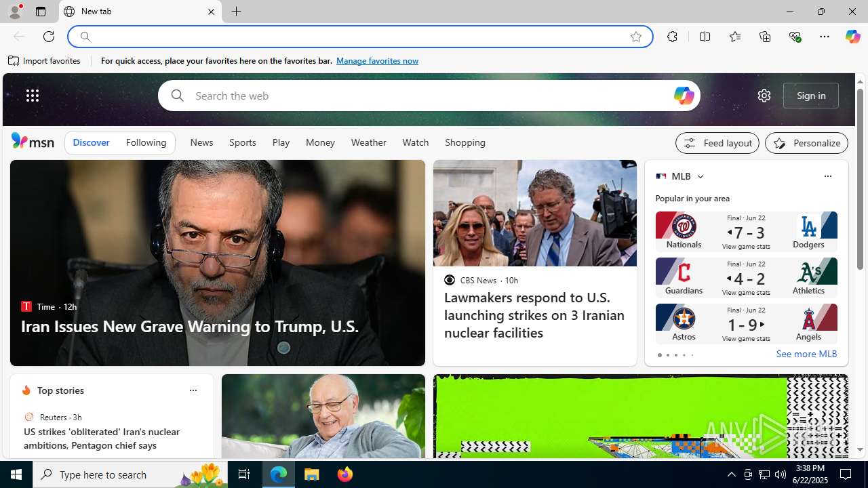Add this page to favorites star

point(635,37)
